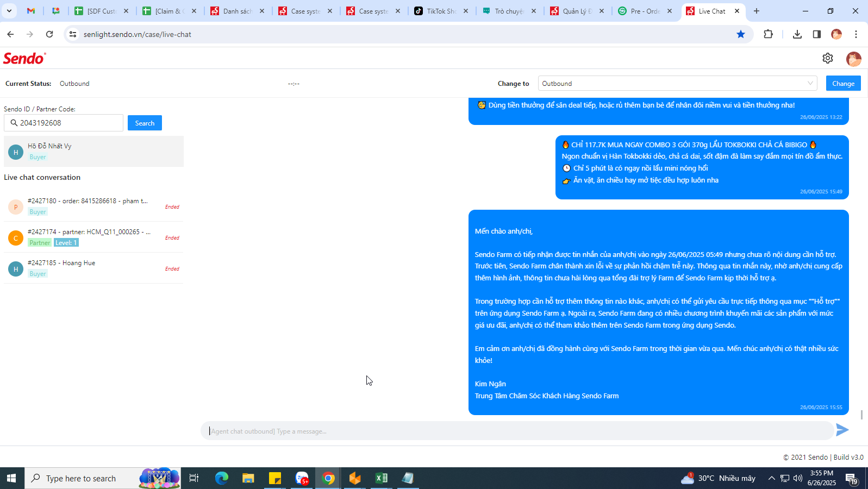Reload the page

click(x=49, y=34)
